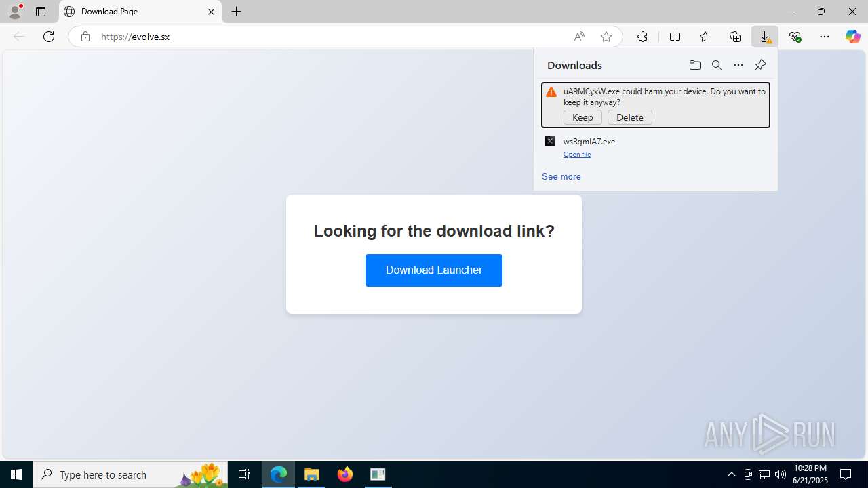Viewport: 868px width, 488px height.
Task: View site information lock icon
Action: [x=85, y=37]
